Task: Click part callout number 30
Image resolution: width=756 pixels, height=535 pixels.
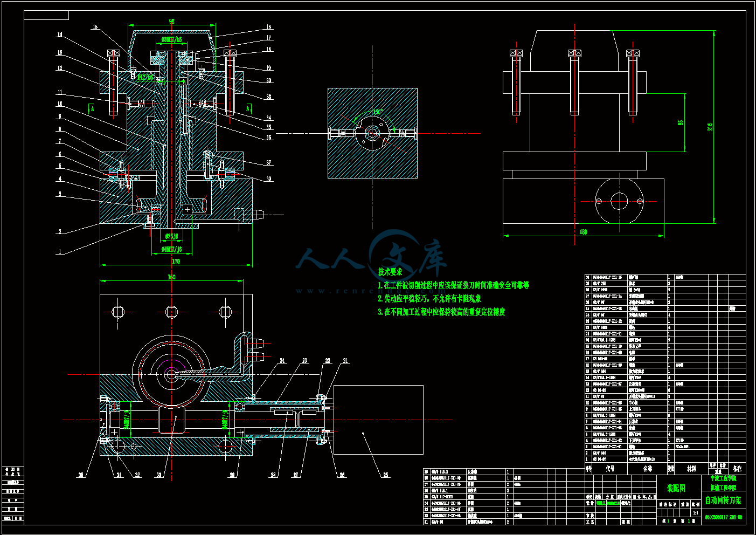Action: (159, 475)
